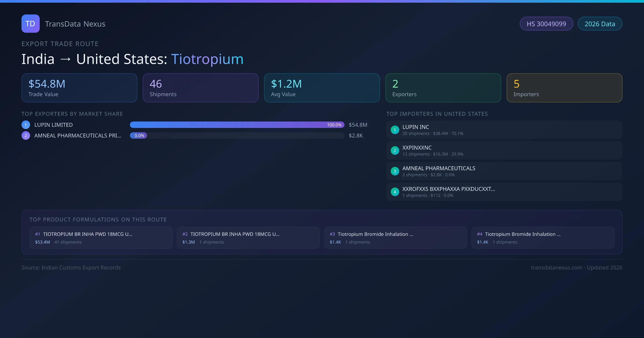Click rank 2 badge beside AMNEAL PHARMACEUTICALS PRI...

26,135
